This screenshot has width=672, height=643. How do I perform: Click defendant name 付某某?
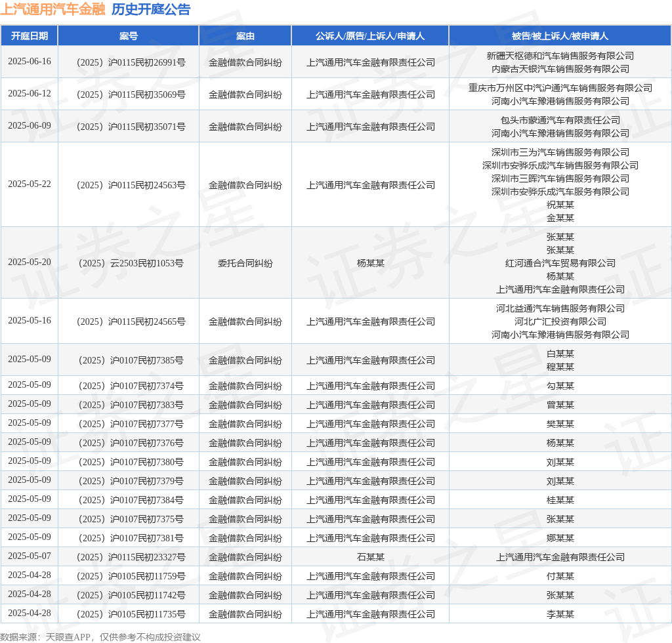[560, 576]
